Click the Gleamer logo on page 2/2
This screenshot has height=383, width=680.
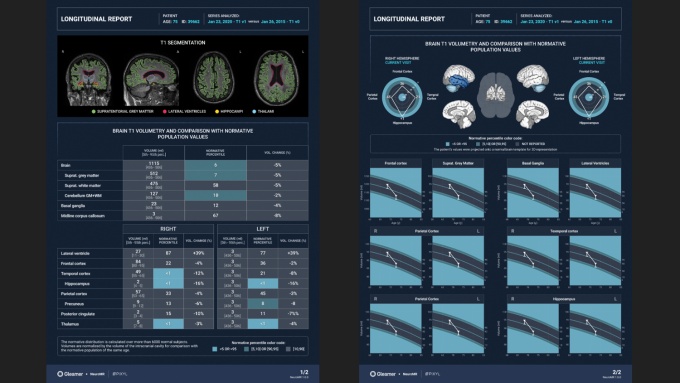[x=383, y=373]
